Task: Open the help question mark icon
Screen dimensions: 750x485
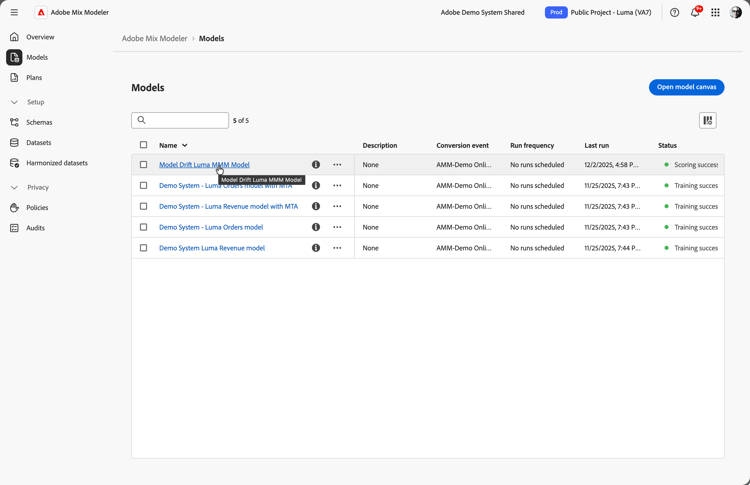Action: tap(674, 12)
